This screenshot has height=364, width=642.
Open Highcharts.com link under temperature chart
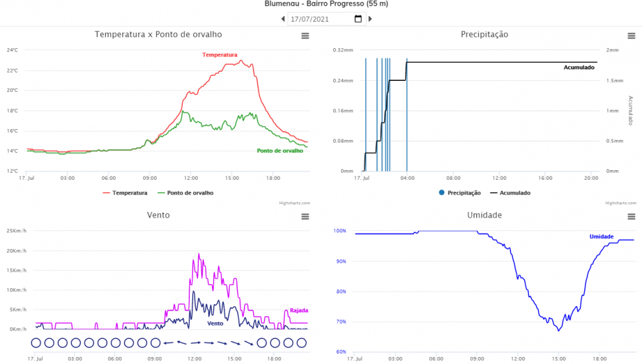tap(295, 203)
